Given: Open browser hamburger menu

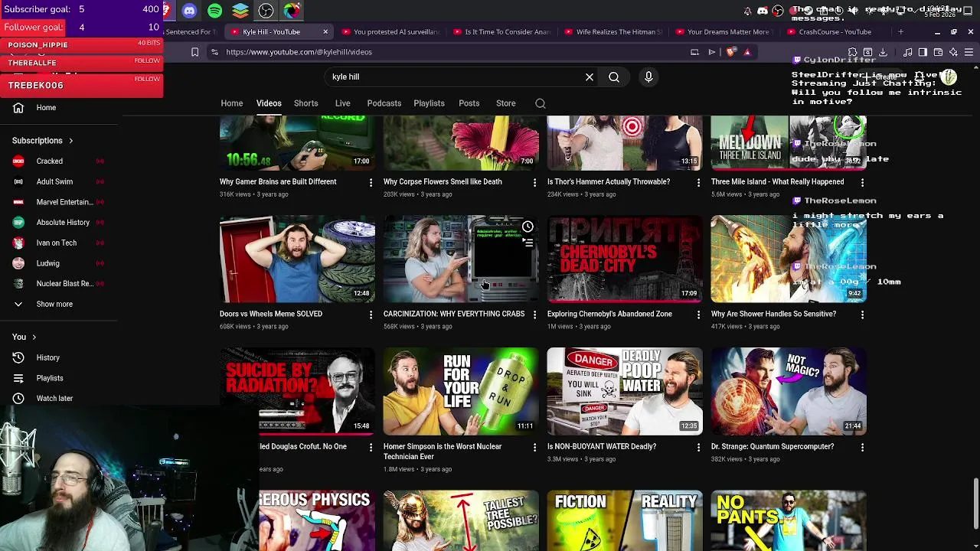Looking at the screenshot, I should pyautogui.click(x=969, y=52).
